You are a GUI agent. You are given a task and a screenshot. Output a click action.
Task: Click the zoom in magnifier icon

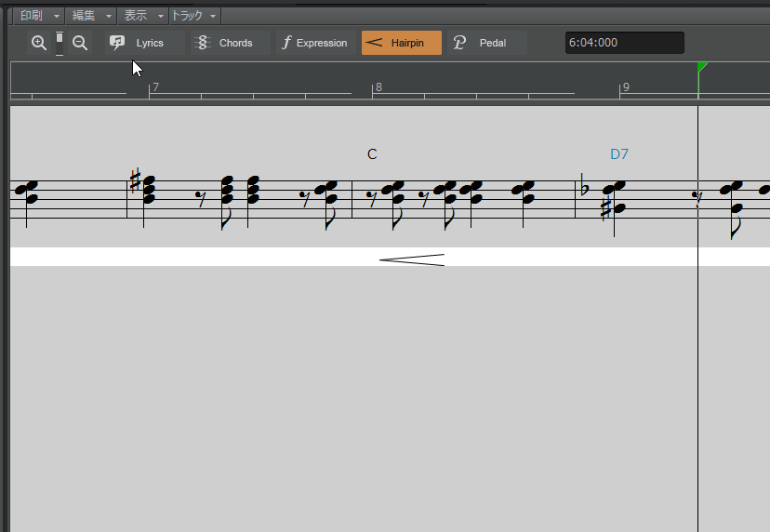pyautogui.click(x=39, y=43)
